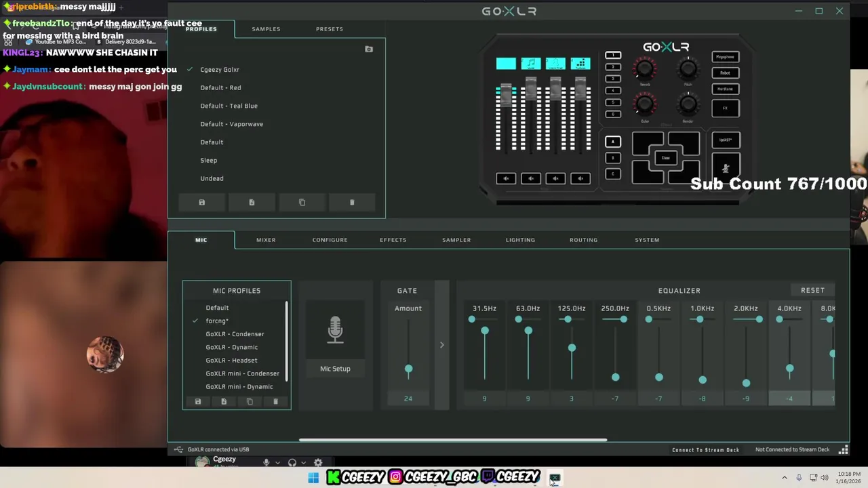Open Discord mic dropdown arrow
Image resolution: width=868 pixels, height=488 pixels.
277,463
